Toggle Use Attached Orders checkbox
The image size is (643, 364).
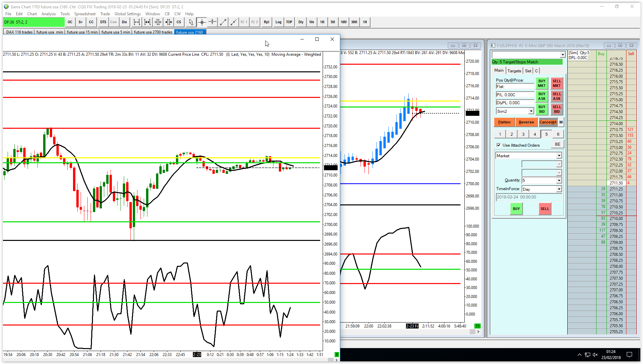click(499, 145)
